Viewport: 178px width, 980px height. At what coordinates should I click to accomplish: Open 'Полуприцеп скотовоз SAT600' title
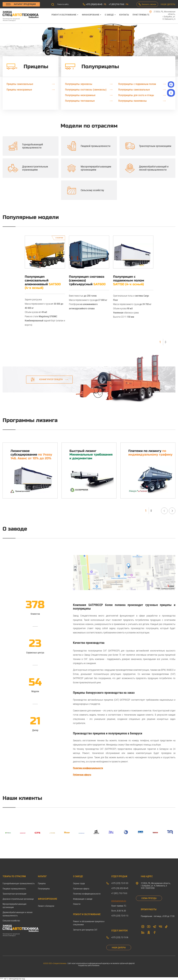click(87, 280)
